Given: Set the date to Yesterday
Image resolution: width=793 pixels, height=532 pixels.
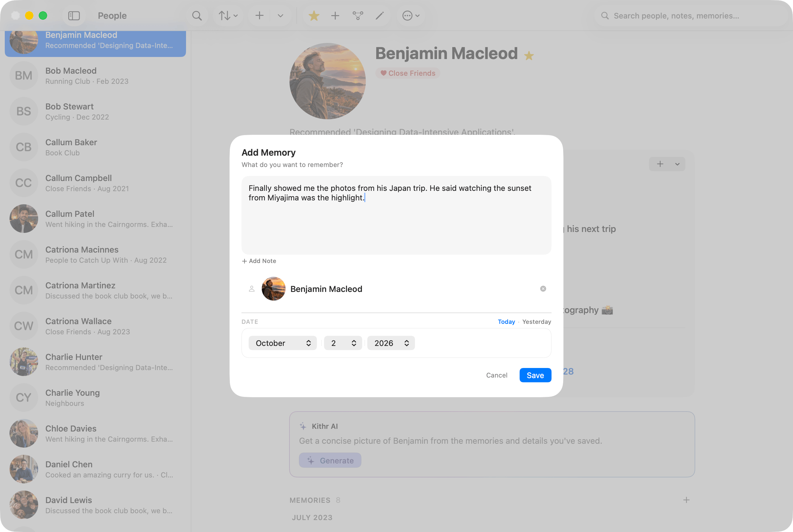Looking at the screenshot, I should pyautogui.click(x=537, y=322).
